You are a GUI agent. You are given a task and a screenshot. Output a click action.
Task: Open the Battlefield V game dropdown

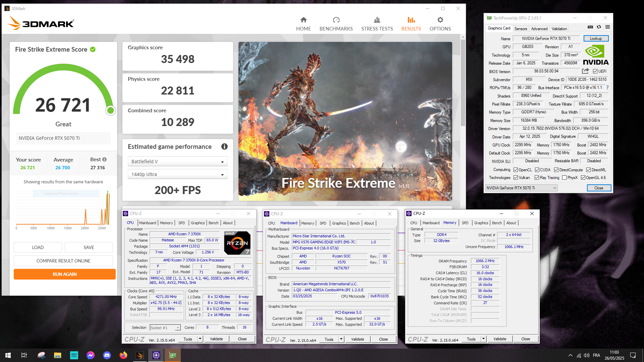point(177,162)
